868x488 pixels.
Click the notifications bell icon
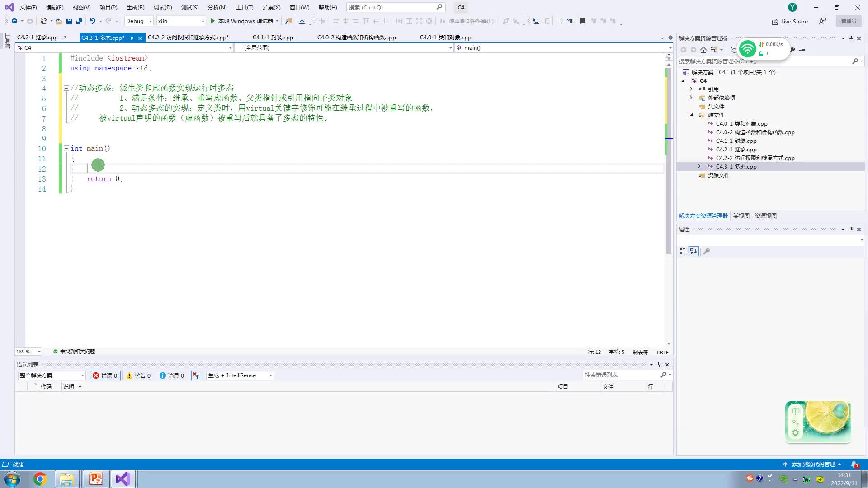(x=854, y=465)
